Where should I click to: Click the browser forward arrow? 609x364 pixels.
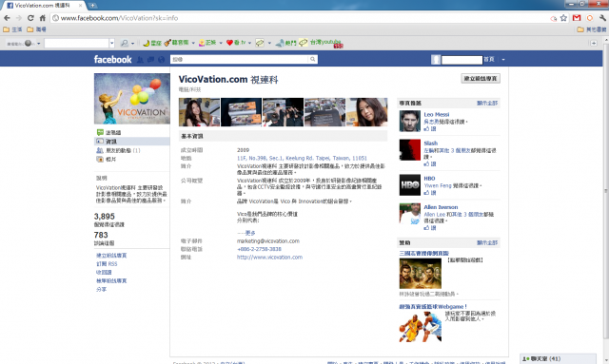click(x=19, y=18)
